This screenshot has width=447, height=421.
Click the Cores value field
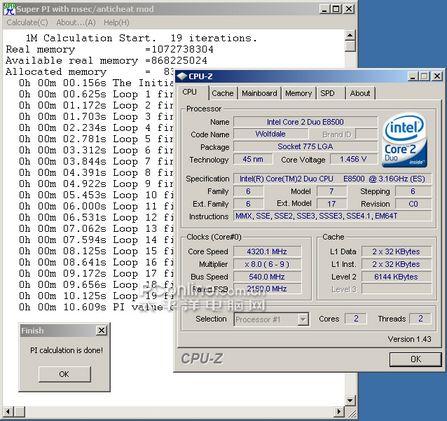click(356, 319)
